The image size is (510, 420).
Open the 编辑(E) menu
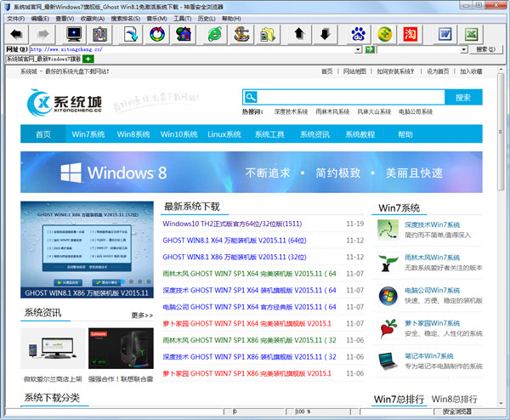point(40,19)
